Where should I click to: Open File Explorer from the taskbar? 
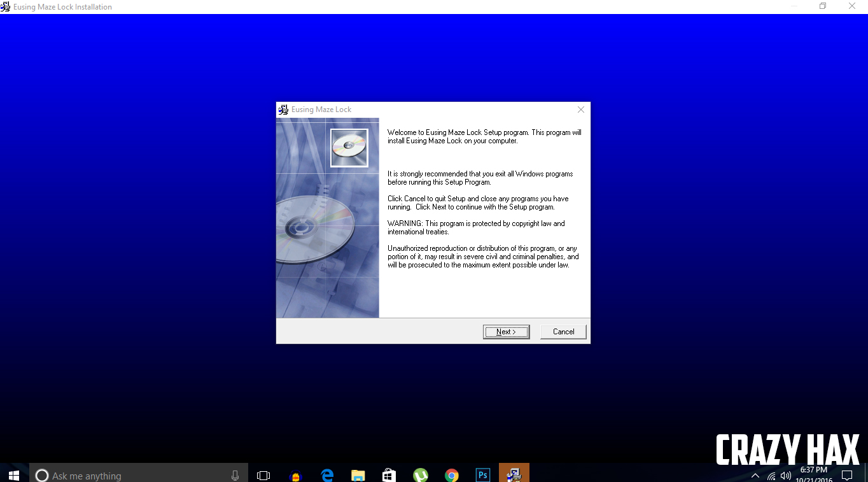[358, 475]
